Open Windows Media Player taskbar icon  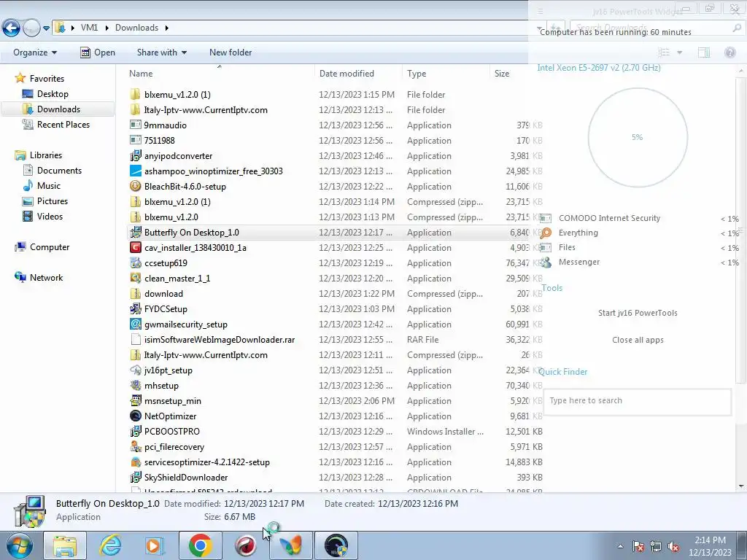[155, 545]
